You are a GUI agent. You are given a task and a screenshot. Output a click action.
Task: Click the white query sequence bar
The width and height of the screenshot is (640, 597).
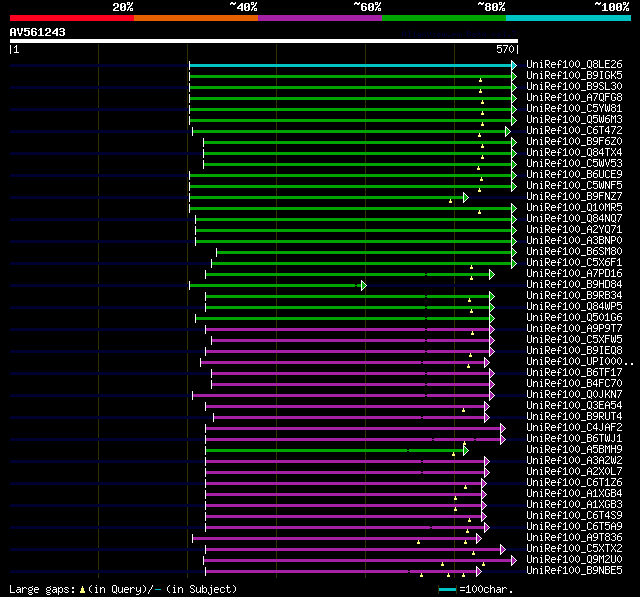tap(264, 41)
